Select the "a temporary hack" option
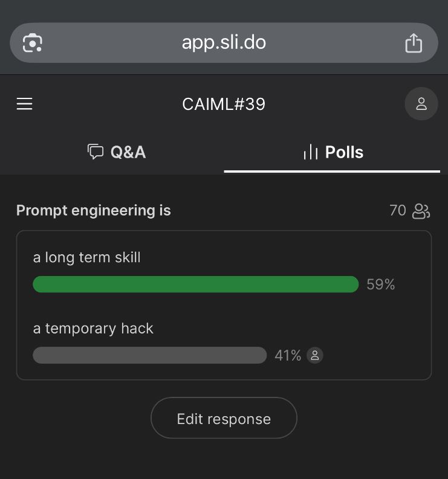The height and width of the screenshot is (479, 448). (93, 329)
